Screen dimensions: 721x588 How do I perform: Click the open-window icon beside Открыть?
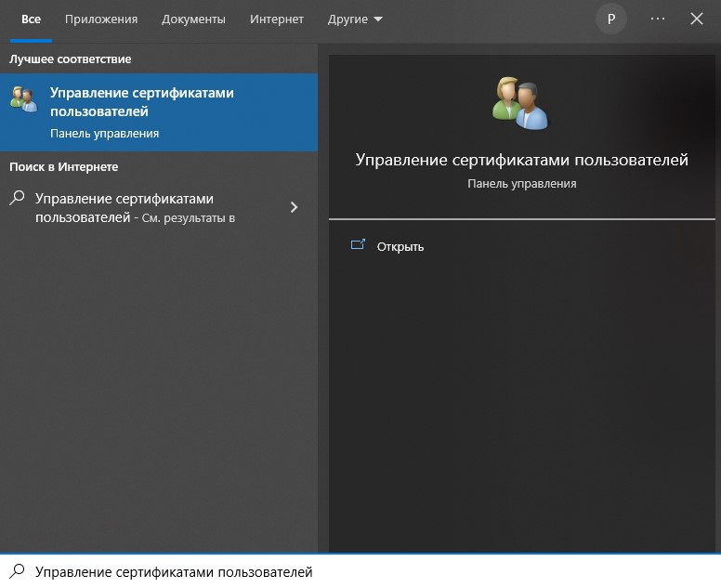(x=358, y=246)
